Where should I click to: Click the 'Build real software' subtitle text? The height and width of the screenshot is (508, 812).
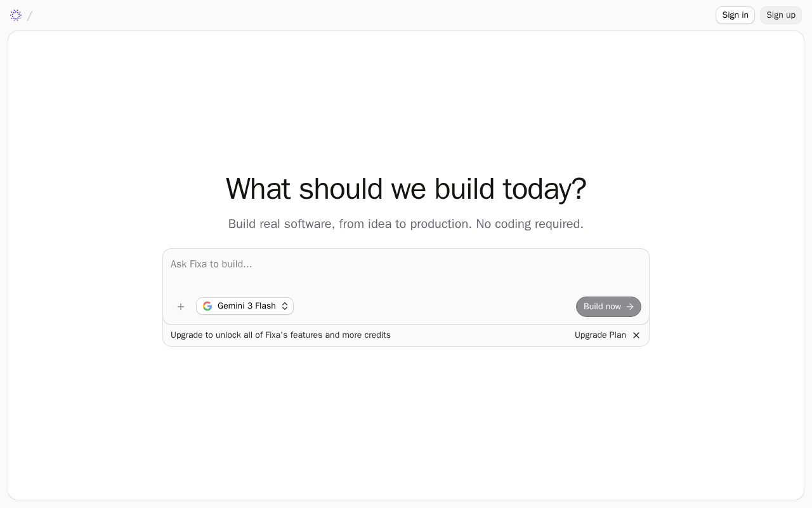406,224
